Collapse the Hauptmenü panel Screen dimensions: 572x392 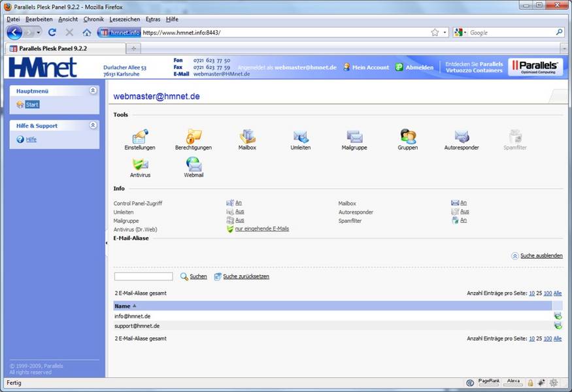[93, 90]
